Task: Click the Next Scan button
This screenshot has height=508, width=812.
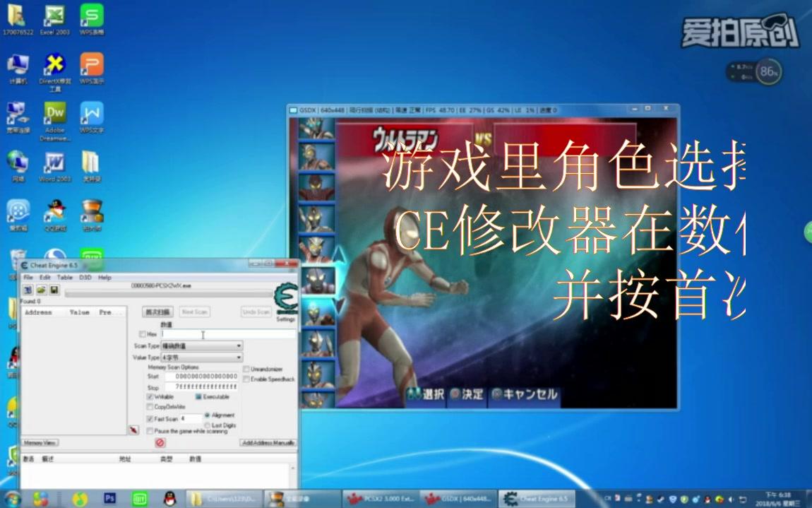Action: 195,312
